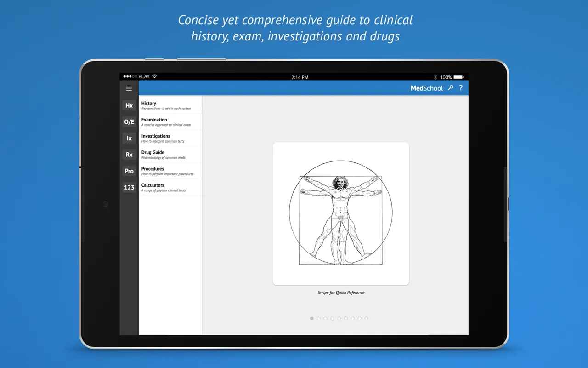Image resolution: width=588 pixels, height=368 pixels.
Task: Click 'How to interpret common tests' subtitle
Action: [x=163, y=141]
